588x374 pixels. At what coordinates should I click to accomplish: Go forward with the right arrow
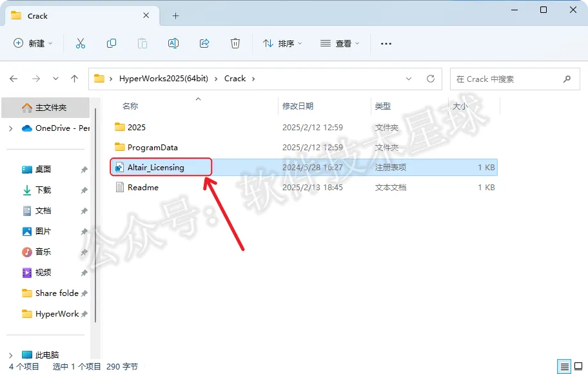36,79
